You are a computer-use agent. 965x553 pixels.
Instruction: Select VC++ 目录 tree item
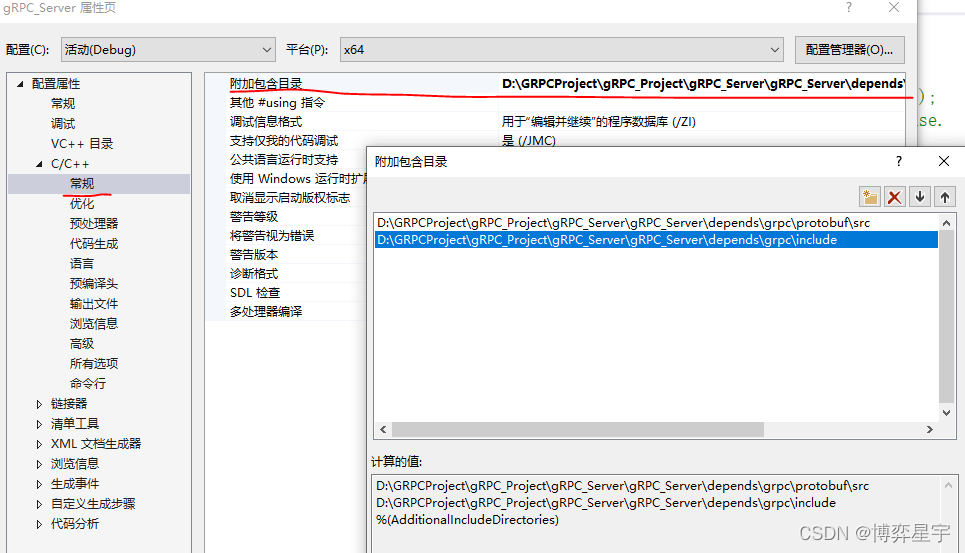point(82,144)
